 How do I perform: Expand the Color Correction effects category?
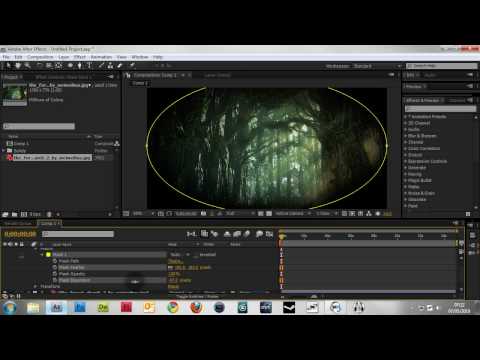(x=406, y=149)
